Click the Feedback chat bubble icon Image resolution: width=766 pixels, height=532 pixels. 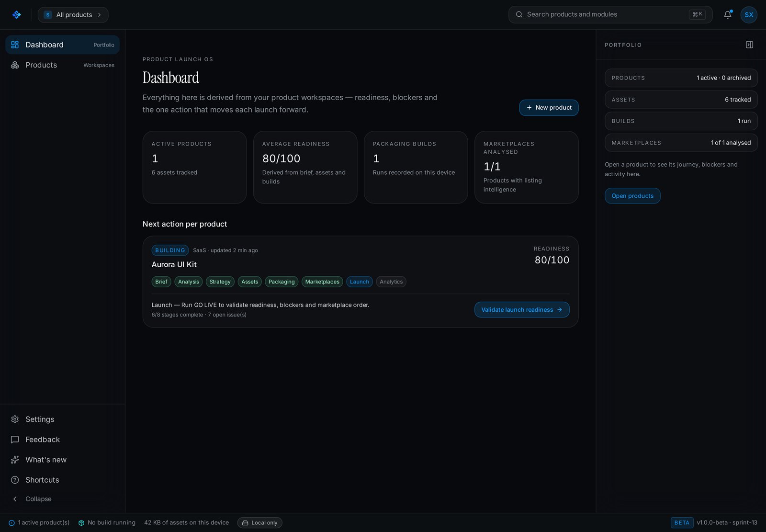pos(15,439)
